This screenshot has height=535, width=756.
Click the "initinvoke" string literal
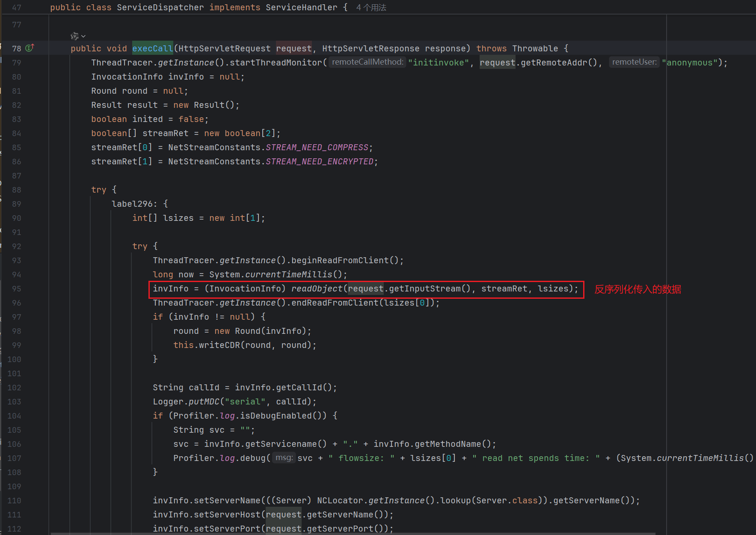[x=438, y=62]
